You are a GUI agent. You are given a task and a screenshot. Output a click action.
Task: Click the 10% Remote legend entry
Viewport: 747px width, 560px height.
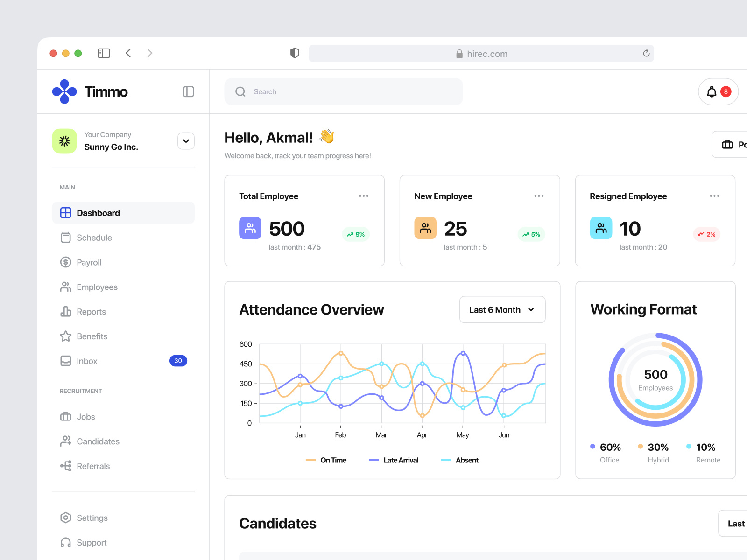(x=704, y=453)
